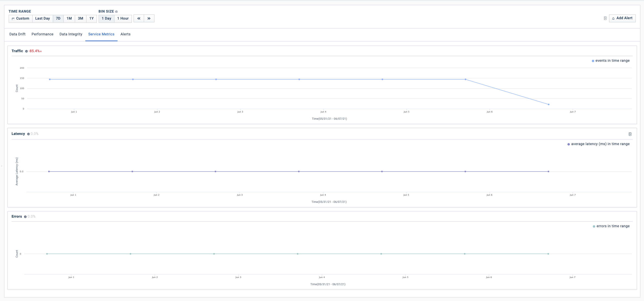644x301 pixels.
Task: Click the Add Alert button
Action: coord(622,18)
